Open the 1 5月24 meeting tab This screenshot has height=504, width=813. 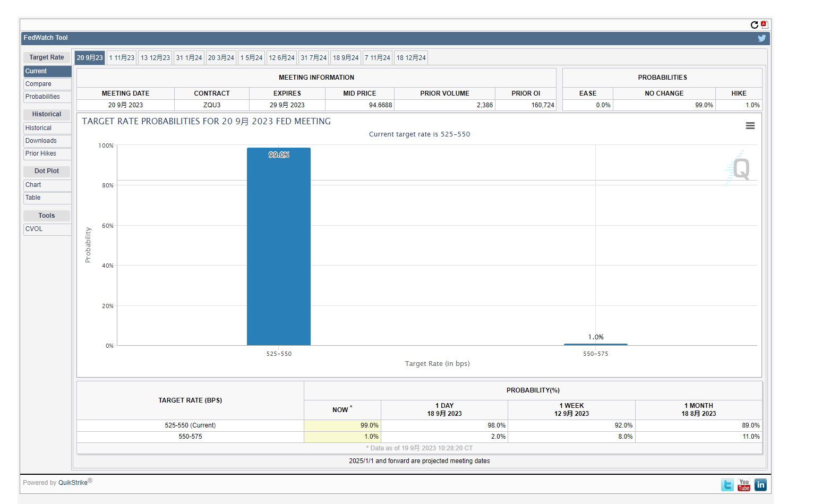point(251,58)
